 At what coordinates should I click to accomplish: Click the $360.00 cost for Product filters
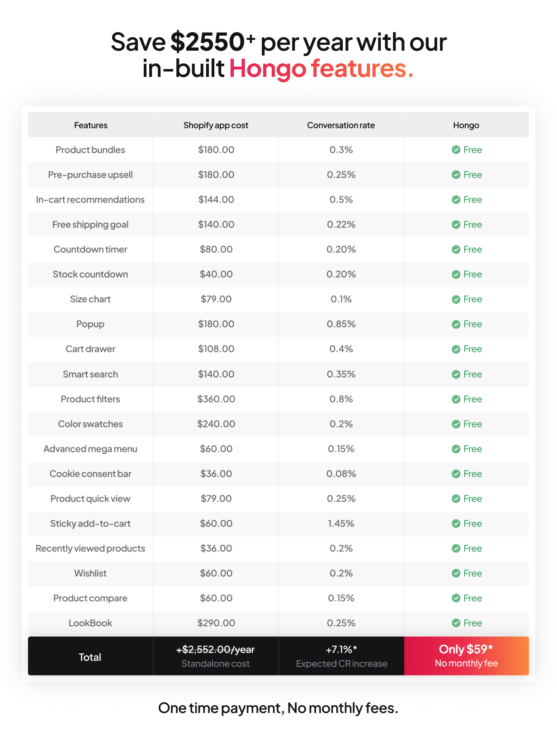pyautogui.click(x=216, y=399)
